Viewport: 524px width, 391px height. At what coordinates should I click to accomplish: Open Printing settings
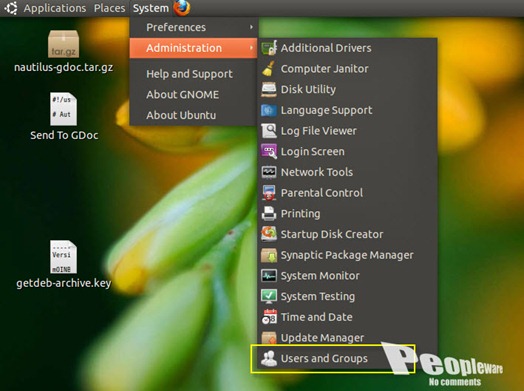(x=348, y=214)
